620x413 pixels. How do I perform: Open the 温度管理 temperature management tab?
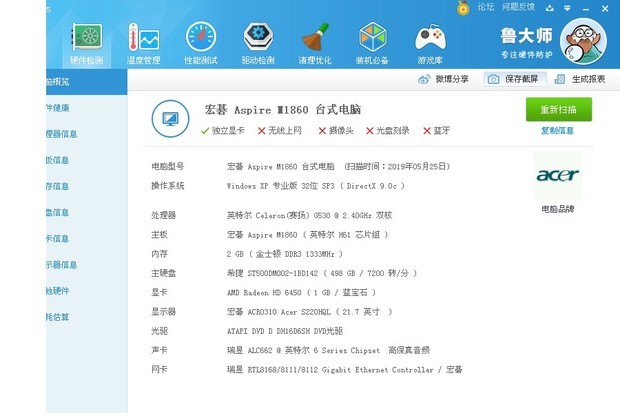tap(144, 44)
